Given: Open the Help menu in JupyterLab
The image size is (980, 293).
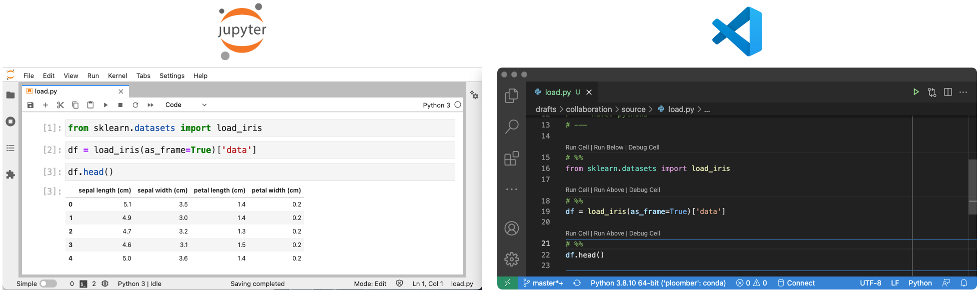Looking at the screenshot, I should (200, 75).
